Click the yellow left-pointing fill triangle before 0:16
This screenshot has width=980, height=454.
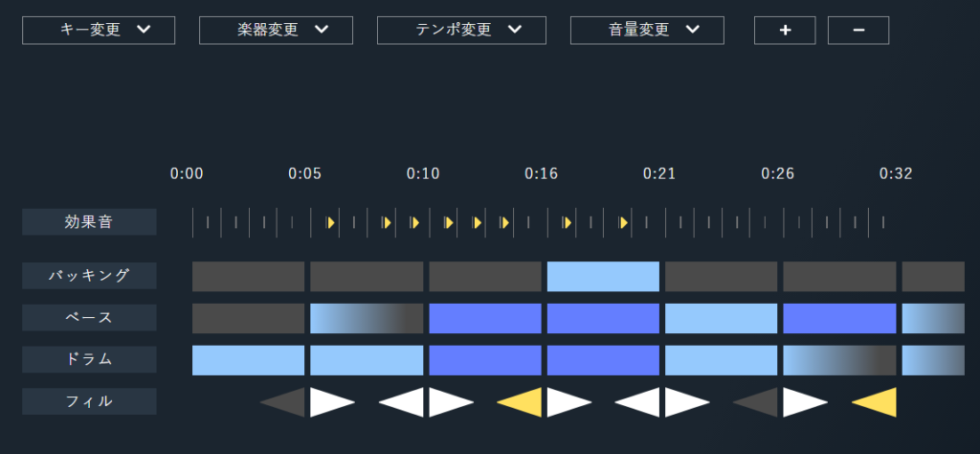point(523,402)
